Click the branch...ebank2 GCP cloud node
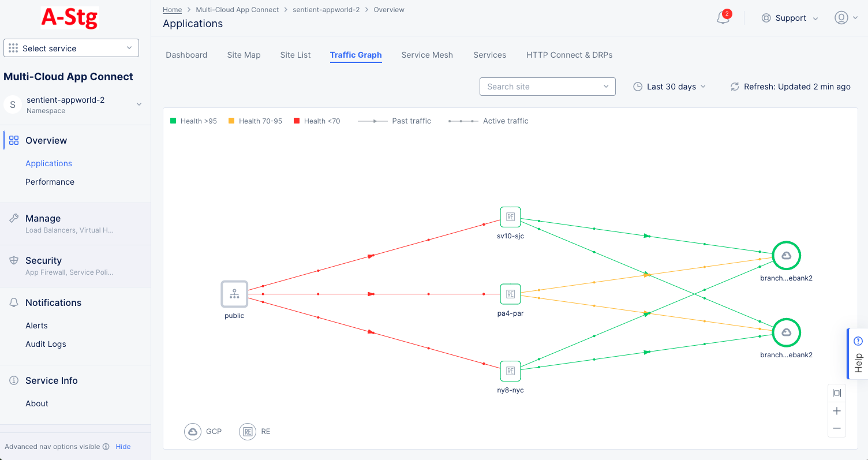 click(786, 255)
